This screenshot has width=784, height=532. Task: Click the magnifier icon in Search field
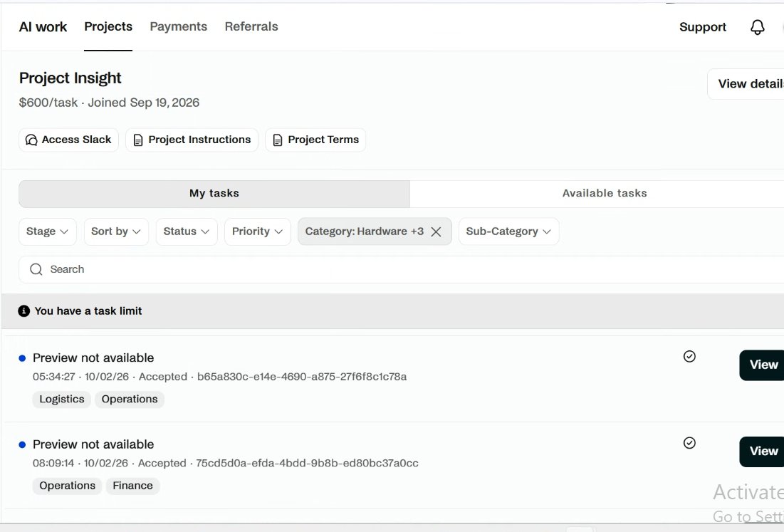click(x=36, y=269)
